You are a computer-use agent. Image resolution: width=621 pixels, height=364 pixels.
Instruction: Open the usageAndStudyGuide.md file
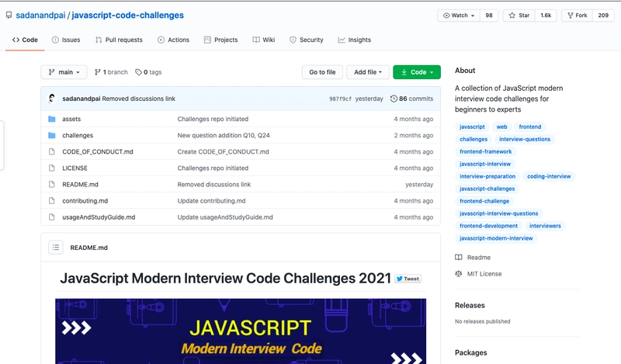[x=99, y=217]
